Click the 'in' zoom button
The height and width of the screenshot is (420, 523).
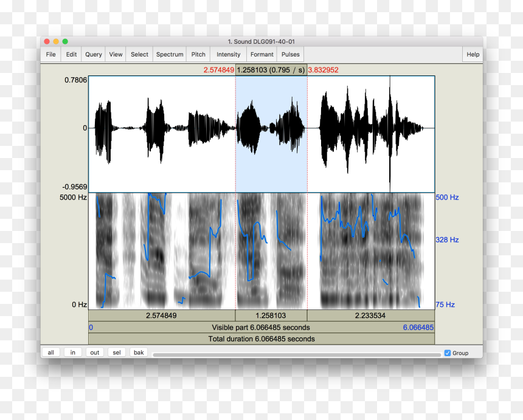click(73, 353)
